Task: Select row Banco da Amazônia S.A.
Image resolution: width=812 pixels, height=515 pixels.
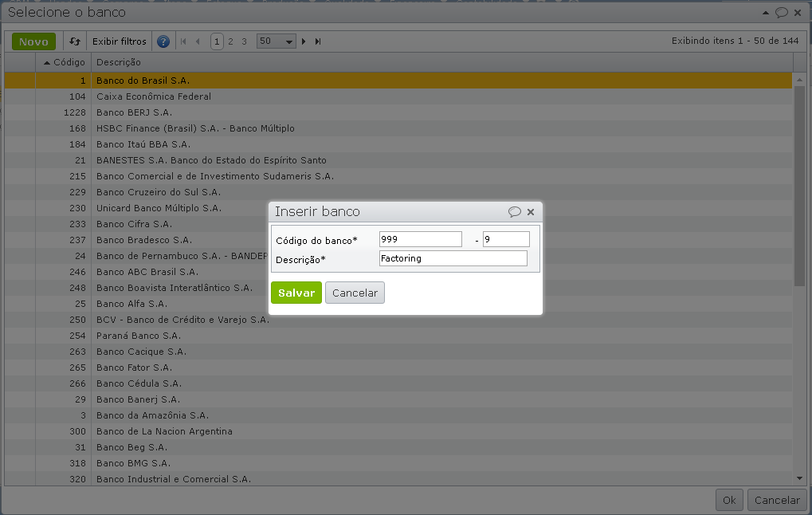Action: click(x=398, y=415)
